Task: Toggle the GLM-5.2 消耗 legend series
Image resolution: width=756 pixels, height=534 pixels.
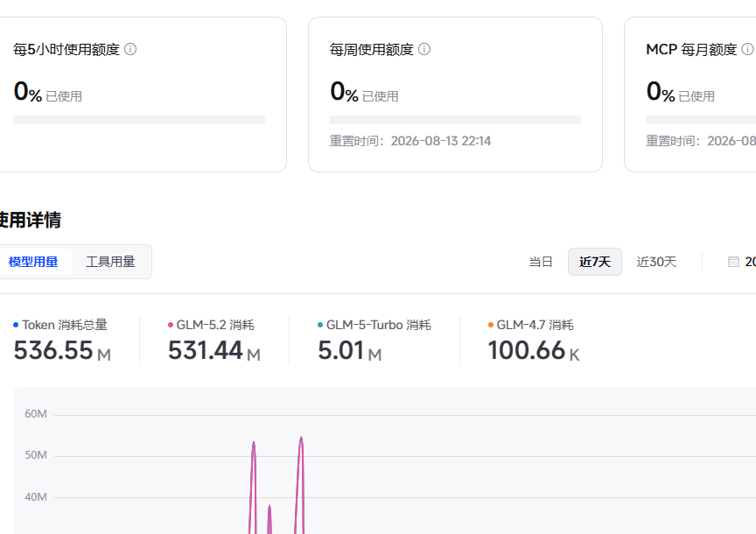Action: click(211, 325)
